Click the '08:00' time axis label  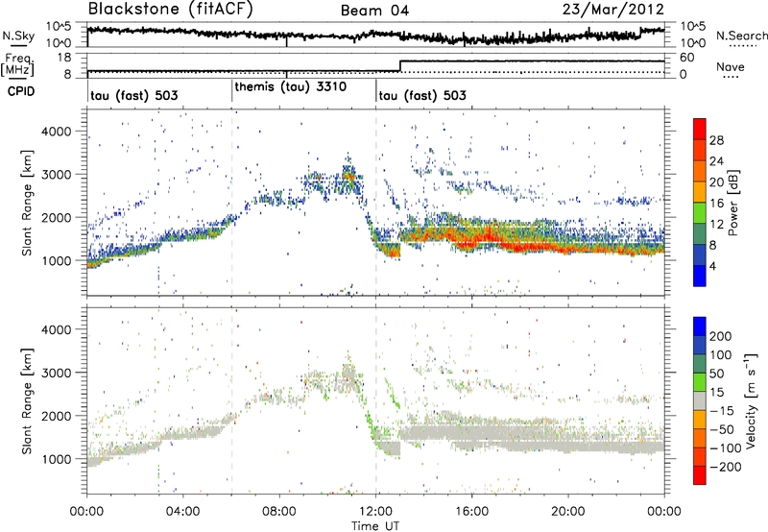pyautogui.click(x=279, y=511)
